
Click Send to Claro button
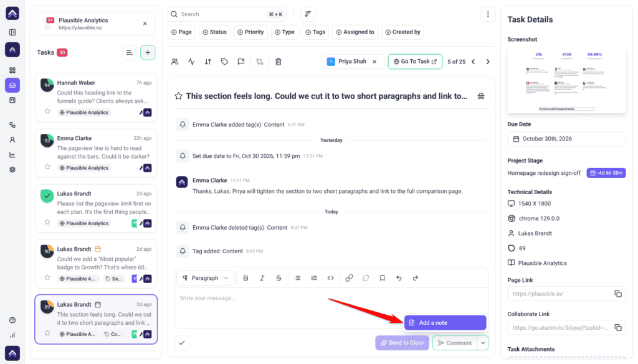(402, 343)
